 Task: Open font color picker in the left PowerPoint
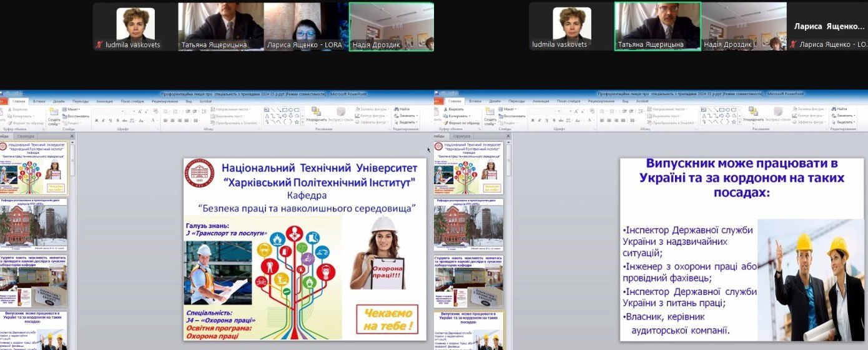pyautogui.click(x=154, y=120)
